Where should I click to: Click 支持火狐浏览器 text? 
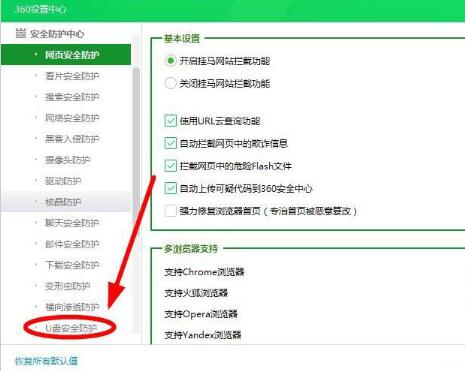point(196,293)
